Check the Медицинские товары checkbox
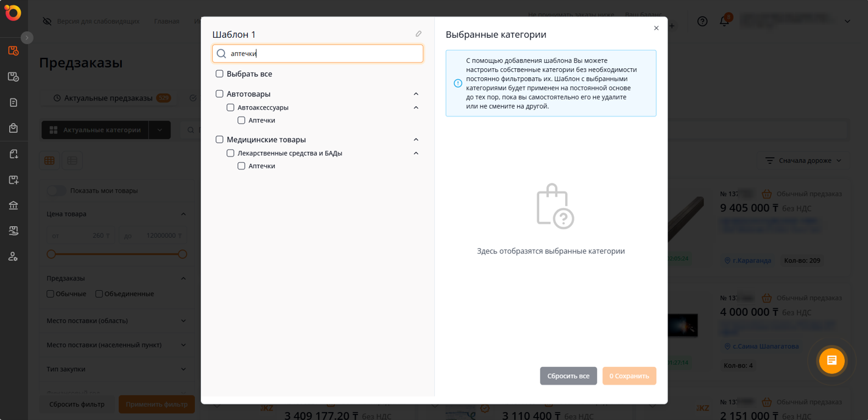 coord(219,140)
